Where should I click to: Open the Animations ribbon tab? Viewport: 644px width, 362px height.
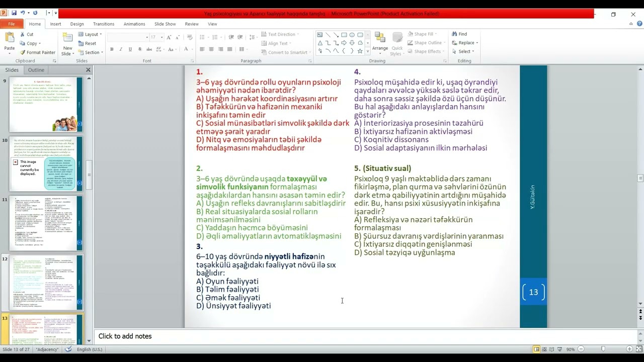134,24
